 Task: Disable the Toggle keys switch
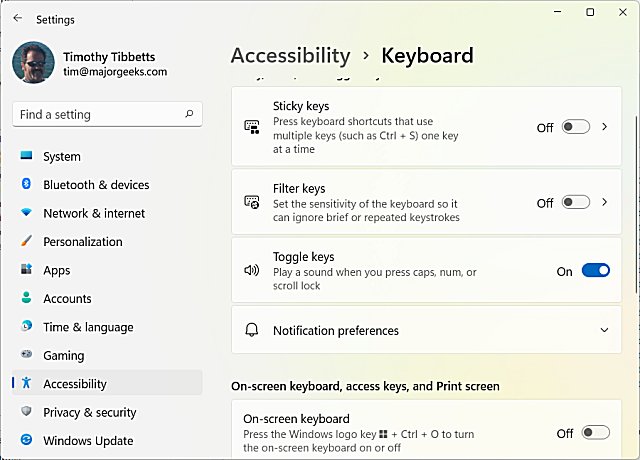coord(595,271)
